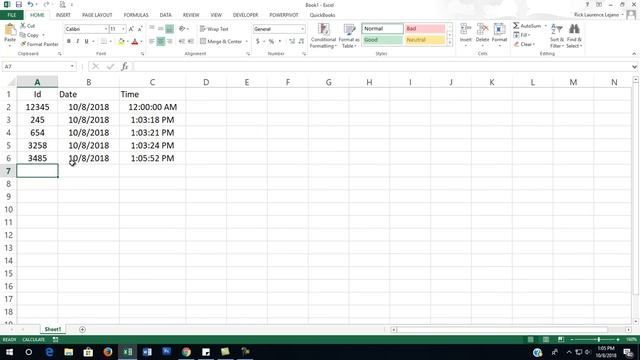Adjust the zoom slider in status bar
640x360 pixels.
599,340
